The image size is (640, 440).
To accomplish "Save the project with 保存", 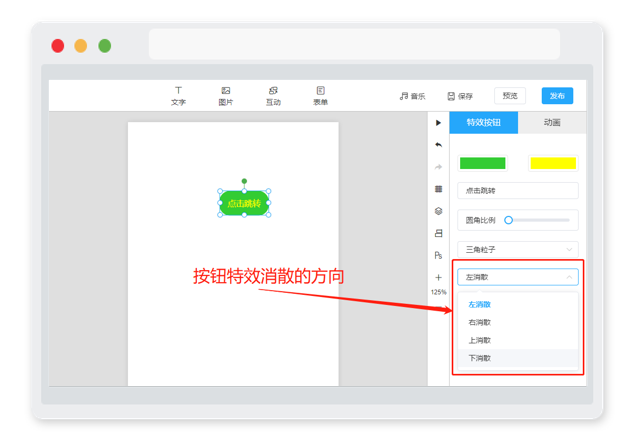I will tap(460, 96).
